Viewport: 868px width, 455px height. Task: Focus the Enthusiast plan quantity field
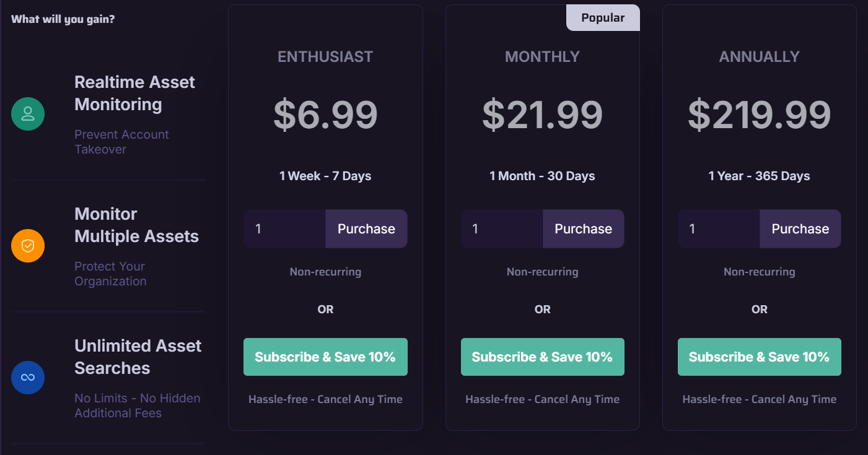click(284, 229)
